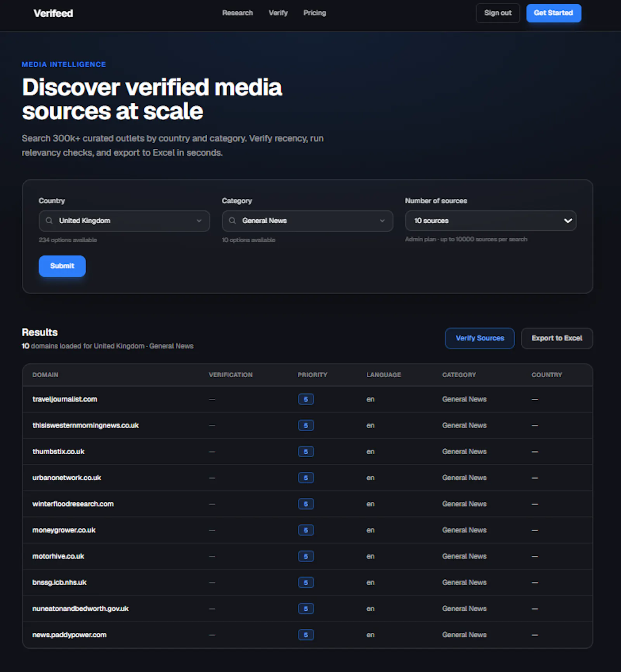The image size is (621, 672).
Task: Click '10 options available' hint text
Action: tap(248, 240)
